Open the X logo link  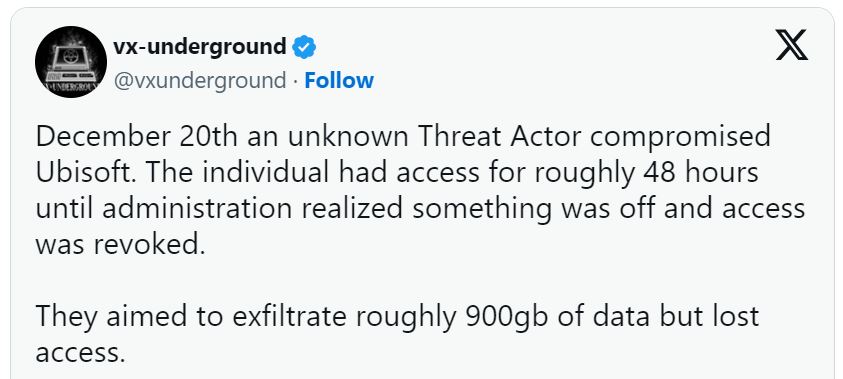(x=791, y=45)
